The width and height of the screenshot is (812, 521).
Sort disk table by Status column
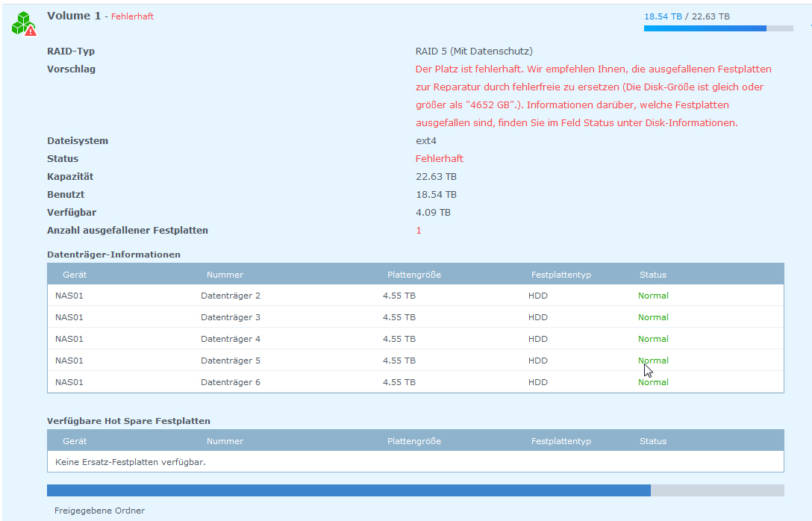tap(652, 275)
